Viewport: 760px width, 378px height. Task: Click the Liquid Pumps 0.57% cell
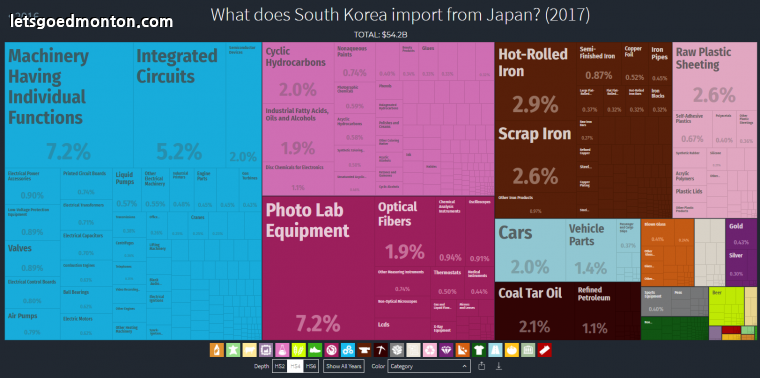tap(127, 189)
